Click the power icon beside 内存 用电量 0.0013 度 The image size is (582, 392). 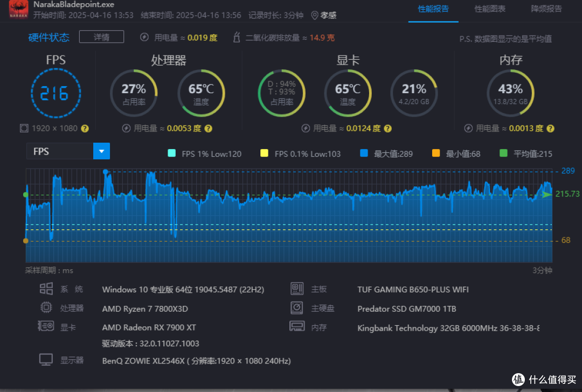point(468,128)
